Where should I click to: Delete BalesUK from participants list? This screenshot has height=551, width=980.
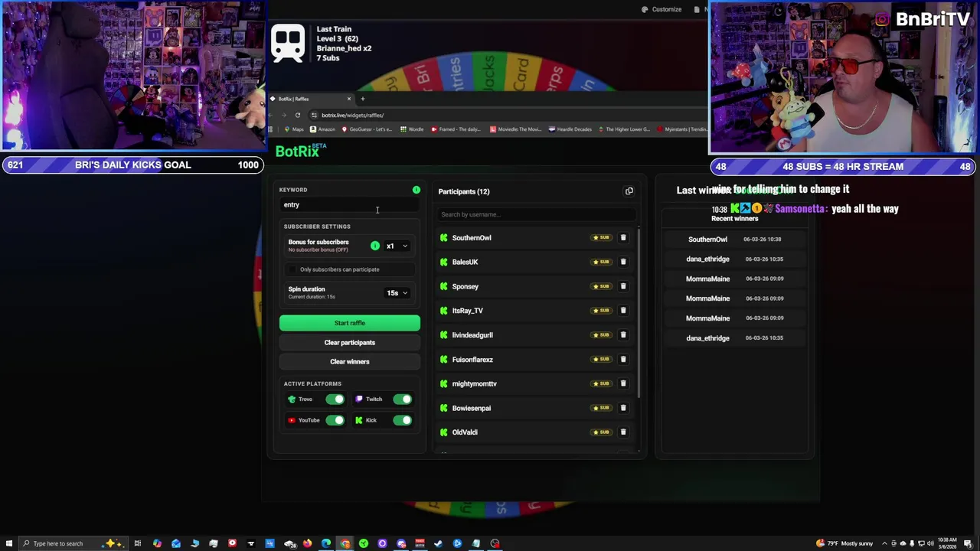pos(623,262)
